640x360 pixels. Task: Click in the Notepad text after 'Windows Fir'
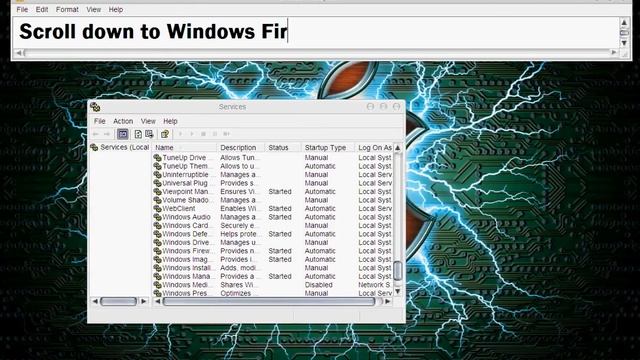coord(289,31)
